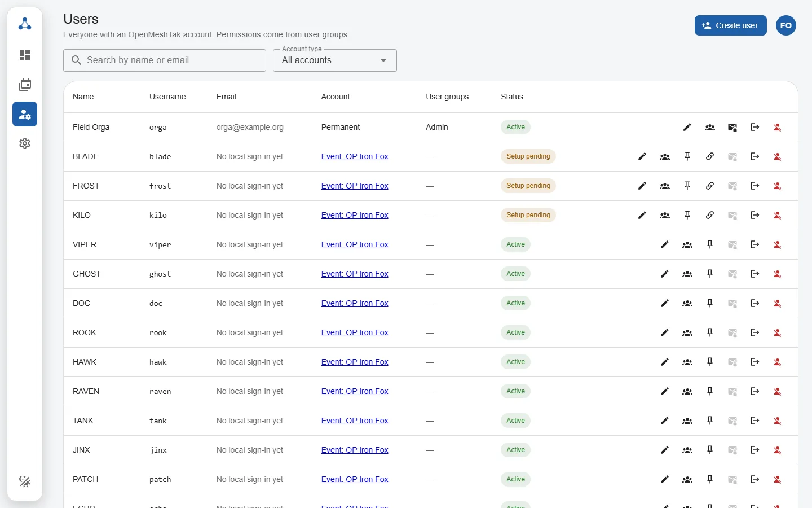Open the events calendar in the sidebar

(x=25, y=85)
